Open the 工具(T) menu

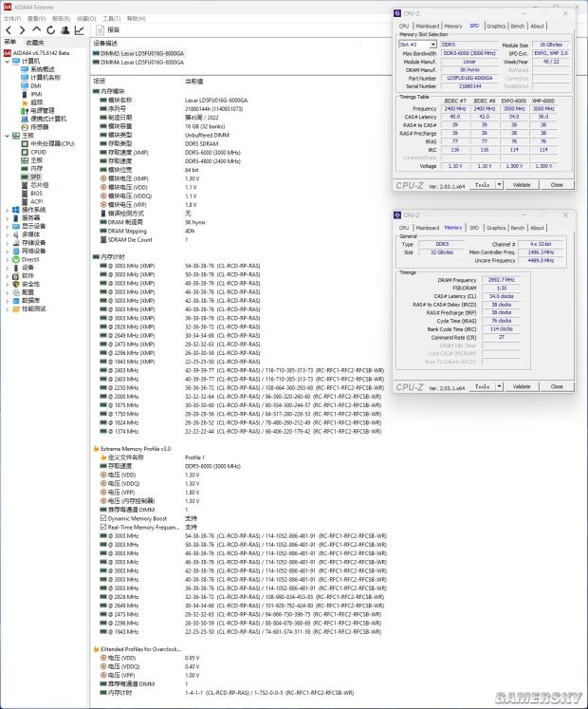(110, 18)
